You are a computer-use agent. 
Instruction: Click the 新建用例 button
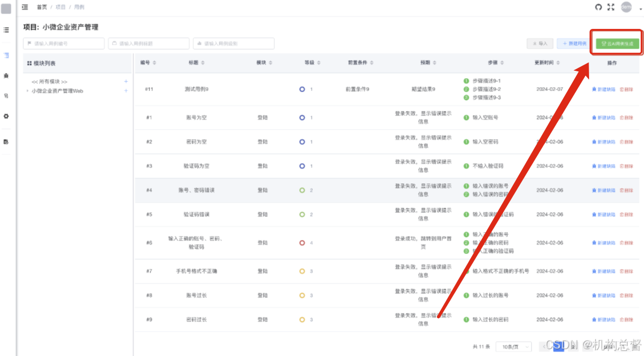574,43
